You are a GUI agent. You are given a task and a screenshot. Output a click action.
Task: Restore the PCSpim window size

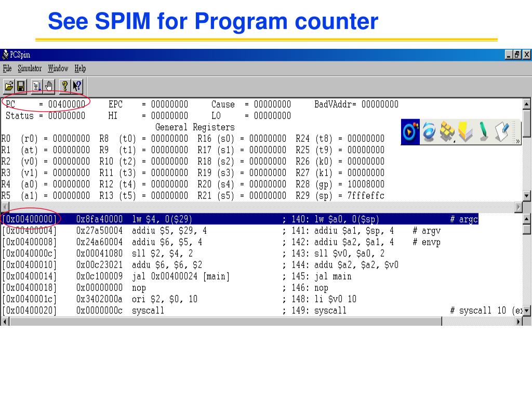(x=517, y=55)
